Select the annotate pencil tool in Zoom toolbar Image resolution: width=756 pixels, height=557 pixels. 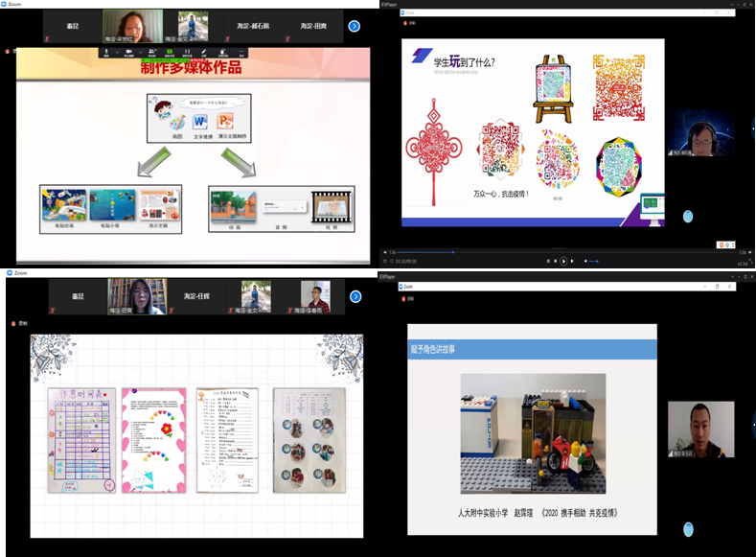pyautogui.click(x=204, y=51)
